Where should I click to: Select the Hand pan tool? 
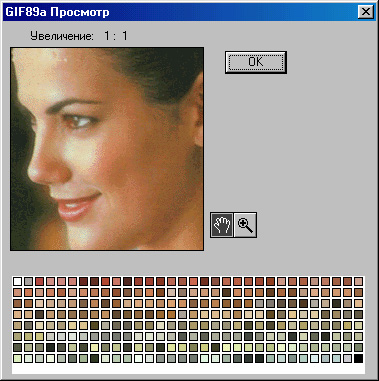click(222, 225)
